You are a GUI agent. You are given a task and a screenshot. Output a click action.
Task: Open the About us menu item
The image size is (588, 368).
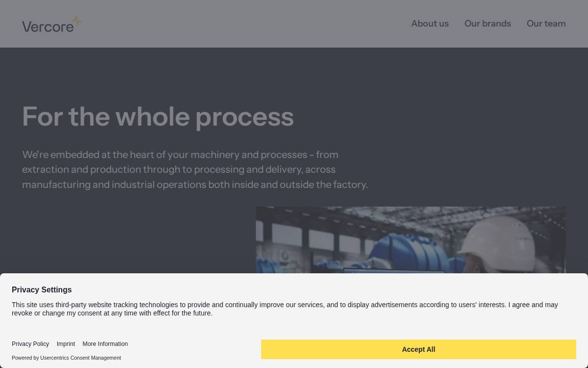(x=430, y=24)
